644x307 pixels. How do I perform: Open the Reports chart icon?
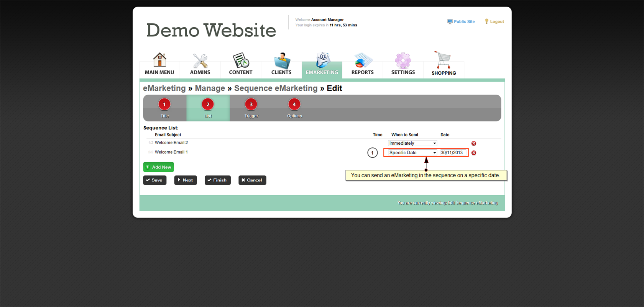362,61
